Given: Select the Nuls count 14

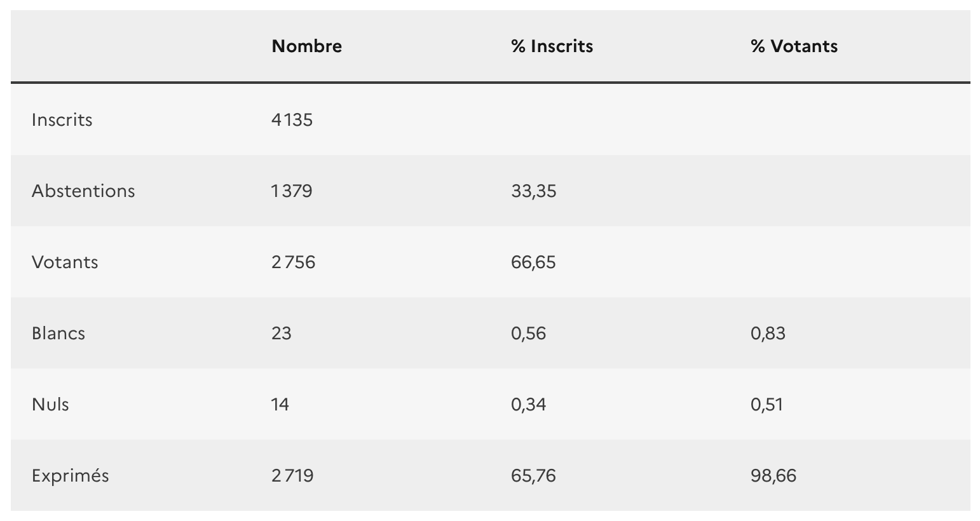Looking at the screenshot, I should pyautogui.click(x=280, y=405).
